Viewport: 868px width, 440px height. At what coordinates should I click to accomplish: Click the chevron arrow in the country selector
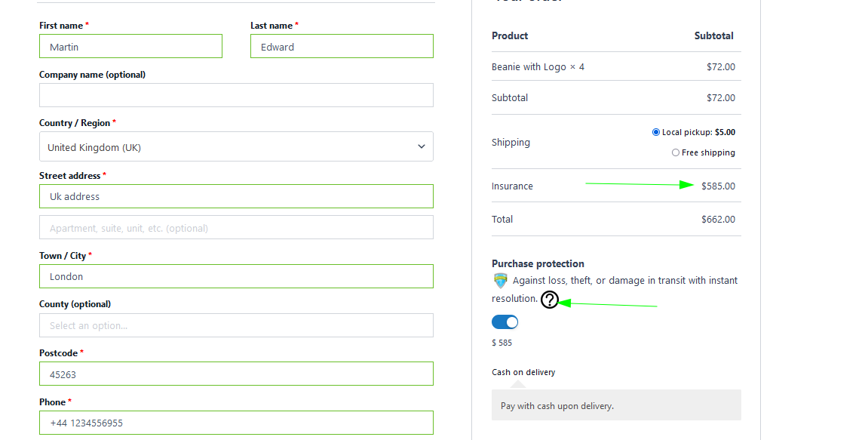[x=422, y=147]
